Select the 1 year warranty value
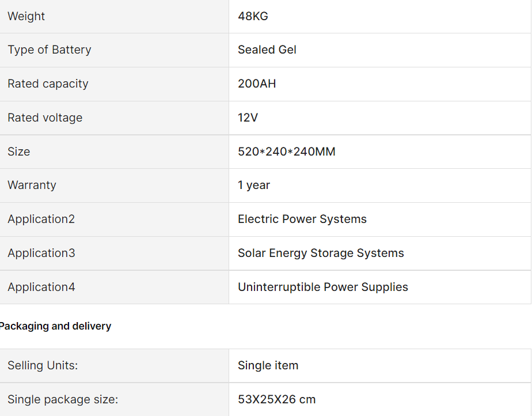 (254, 185)
